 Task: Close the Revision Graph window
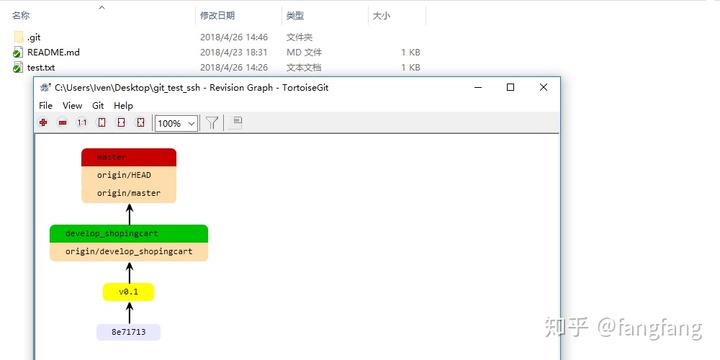(x=543, y=87)
